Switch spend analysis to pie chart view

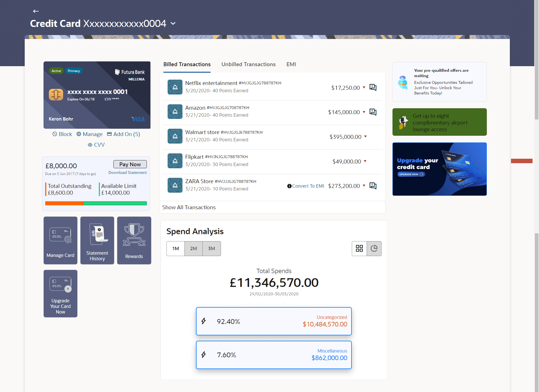[x=374, y=248]
